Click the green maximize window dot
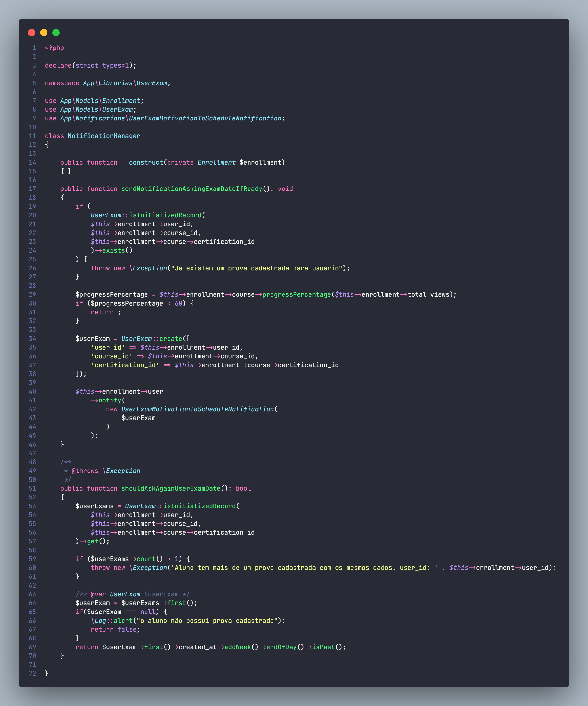Image resolution: width=588 pixels, height=706 pixels. (x=56, y=33)
